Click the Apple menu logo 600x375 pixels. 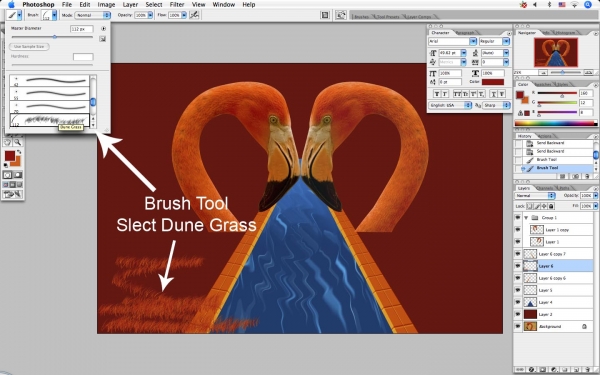[11, 5]
